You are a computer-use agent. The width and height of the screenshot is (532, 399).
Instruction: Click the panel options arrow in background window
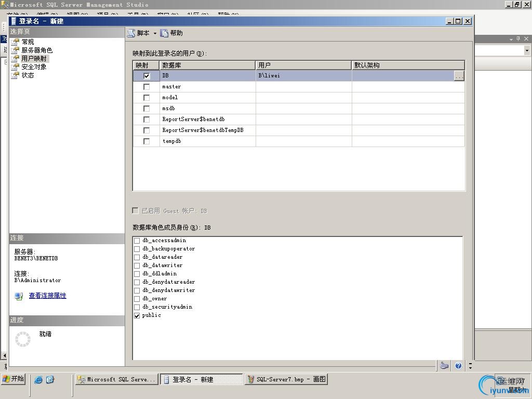511,39
